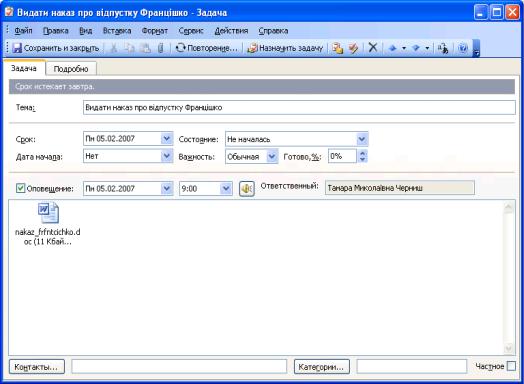The width and height of the screenshot is (524, 384).
Task: Open the Формат menu
Action: pos(154,31)
